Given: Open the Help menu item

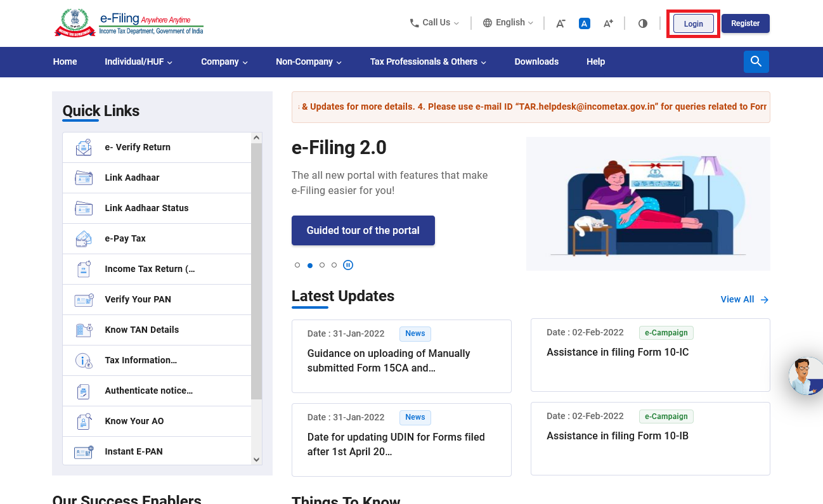Looking at the screenshot, I should point(596,61).
